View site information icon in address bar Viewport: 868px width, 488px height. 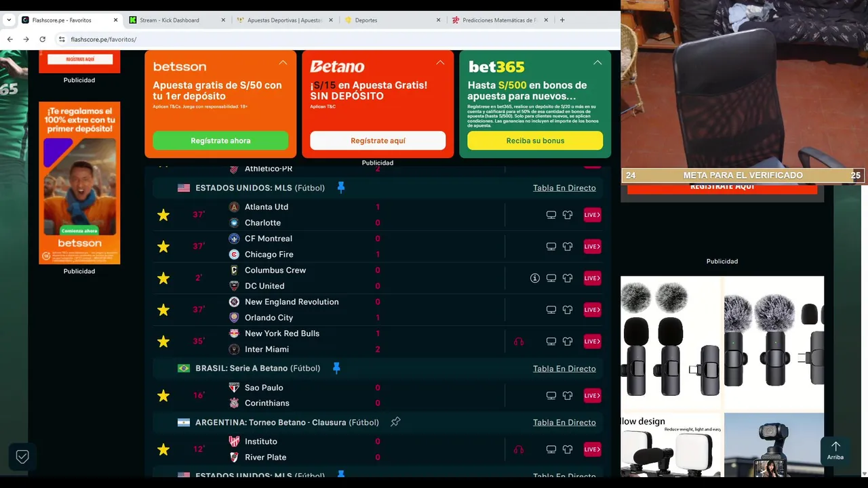[x=62, y=39]
